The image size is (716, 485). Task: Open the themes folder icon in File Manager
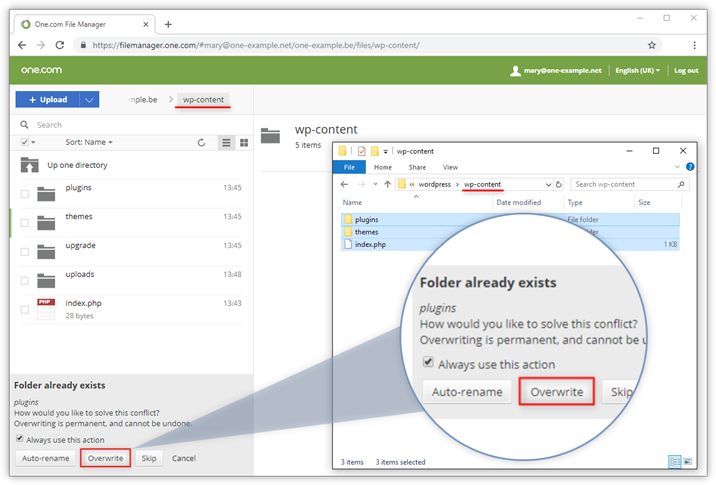click(46, 223)
